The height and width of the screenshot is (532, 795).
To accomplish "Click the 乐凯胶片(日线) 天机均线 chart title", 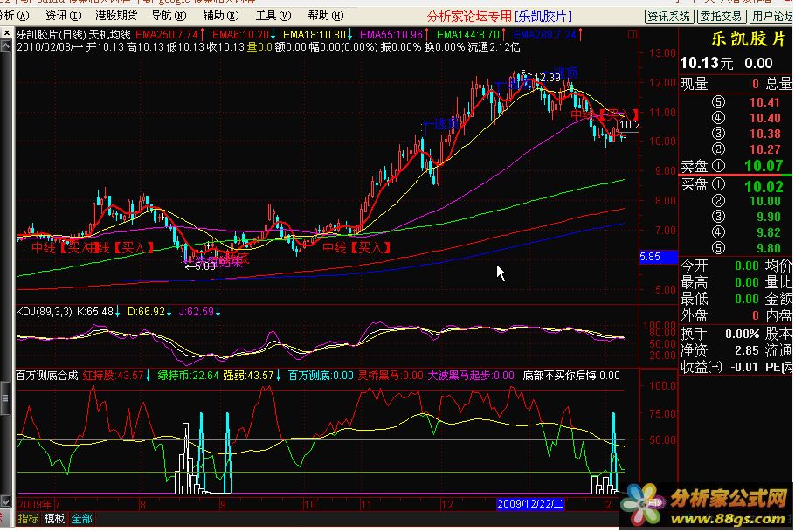I will (x=74, y=35).
